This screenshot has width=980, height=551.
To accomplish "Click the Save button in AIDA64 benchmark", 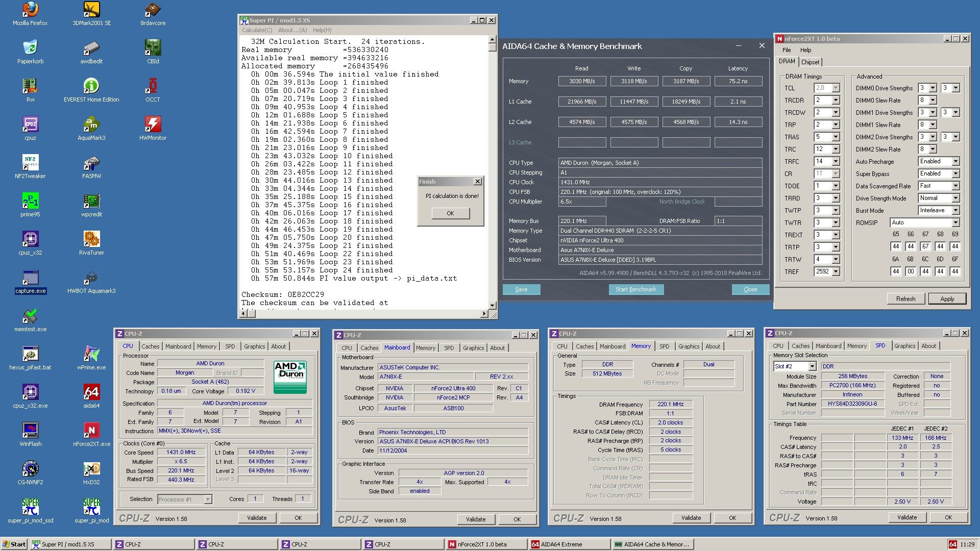I will pyautogui.click(x=521, y=289).
